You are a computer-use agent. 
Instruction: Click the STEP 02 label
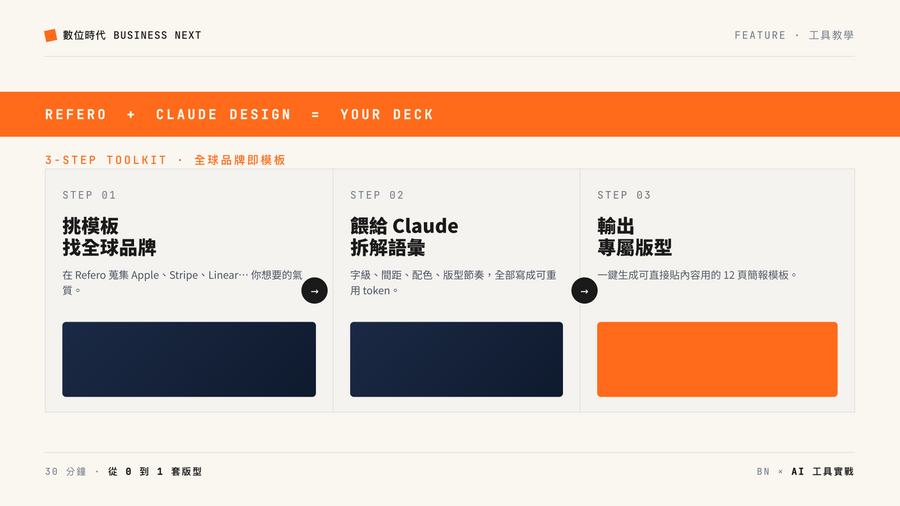click(377, 195)
